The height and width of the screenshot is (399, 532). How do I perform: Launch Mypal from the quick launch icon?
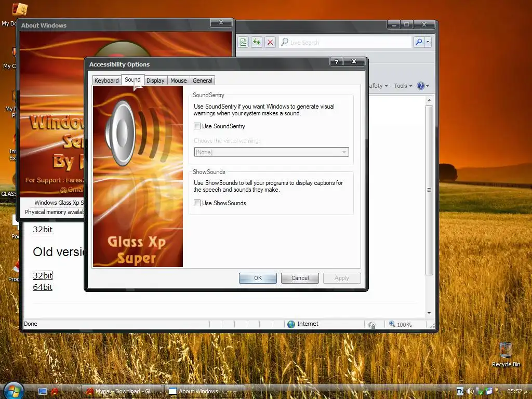(54, 391)
